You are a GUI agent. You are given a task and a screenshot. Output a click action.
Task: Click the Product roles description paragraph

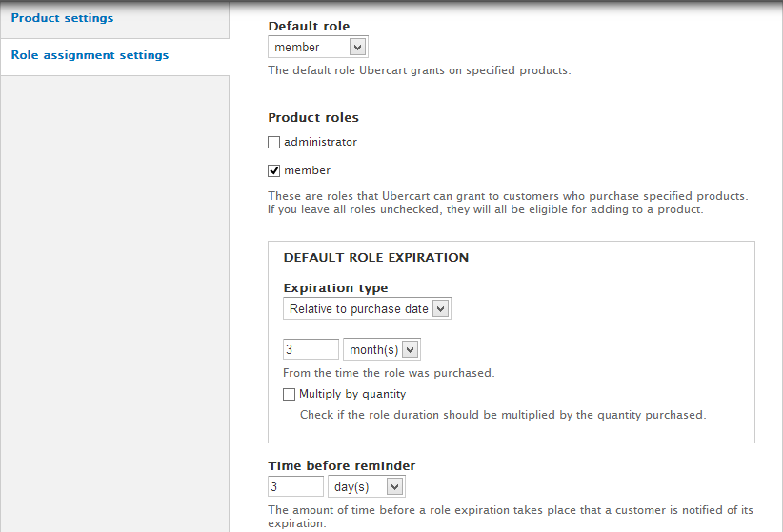click(507, 203)
